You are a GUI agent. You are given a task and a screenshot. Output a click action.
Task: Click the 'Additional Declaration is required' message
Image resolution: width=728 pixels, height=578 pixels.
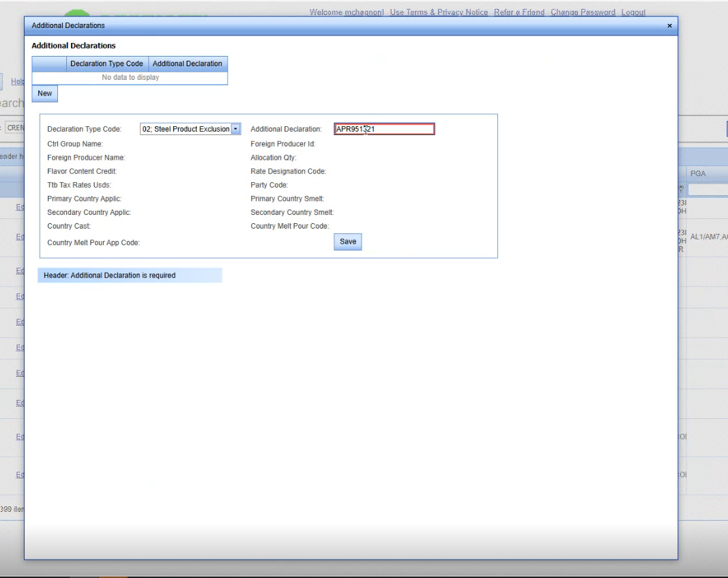pos(130,276)
